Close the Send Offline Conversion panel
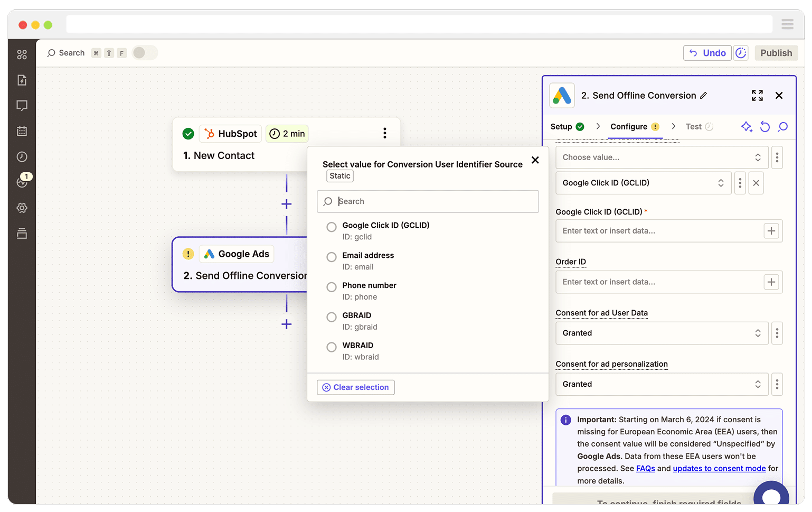 tap(779, 95)
